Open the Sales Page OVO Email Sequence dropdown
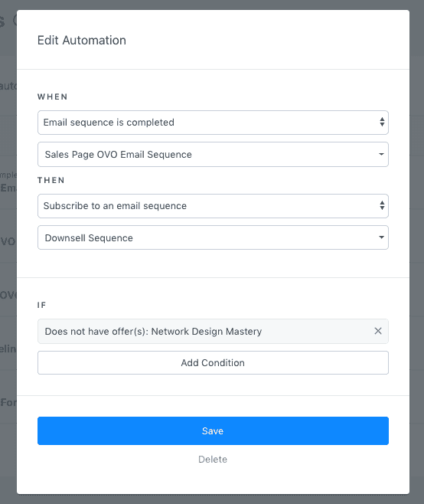 (213, 154)
